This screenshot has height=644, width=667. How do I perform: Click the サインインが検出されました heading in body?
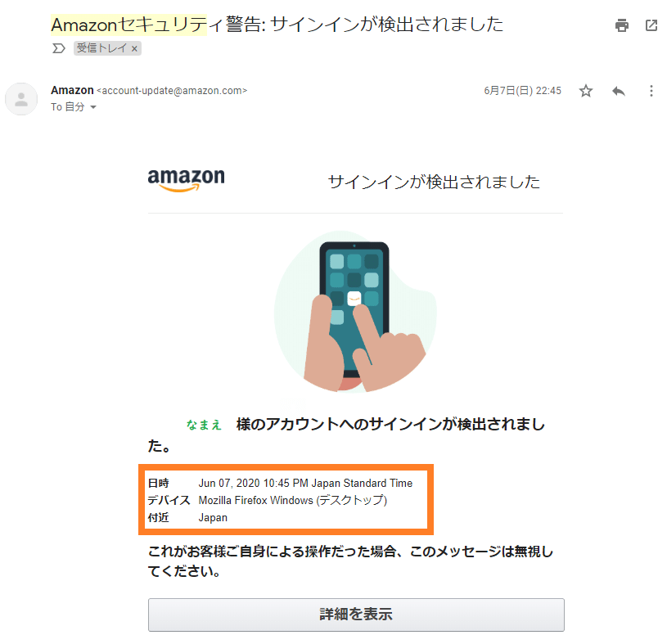click(434, 182)
